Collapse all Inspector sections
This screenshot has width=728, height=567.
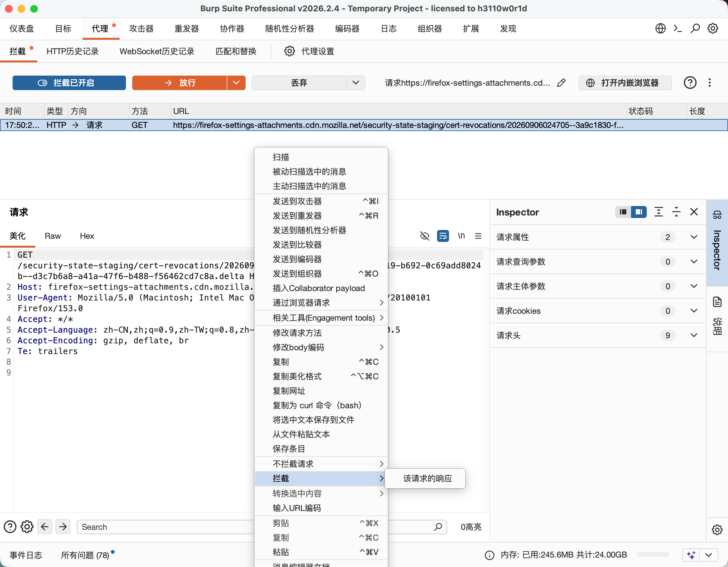click(x=676, y=212)
